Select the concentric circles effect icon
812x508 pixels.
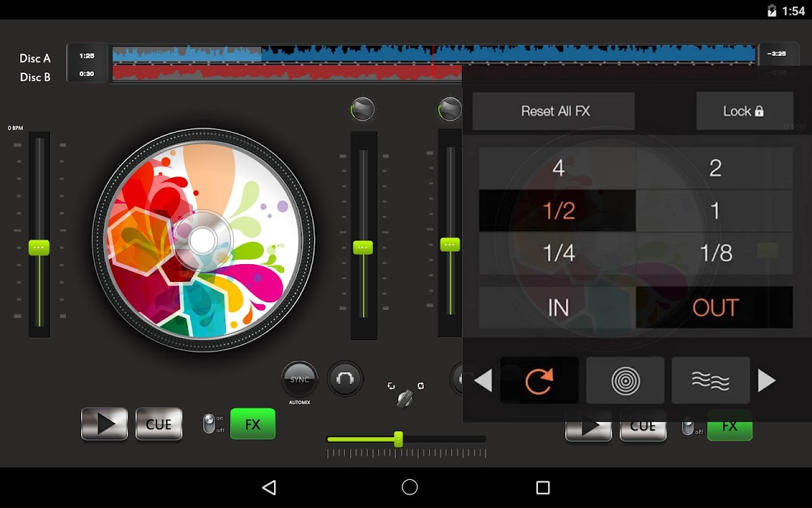pyautogui.click(x=625, y=380)
